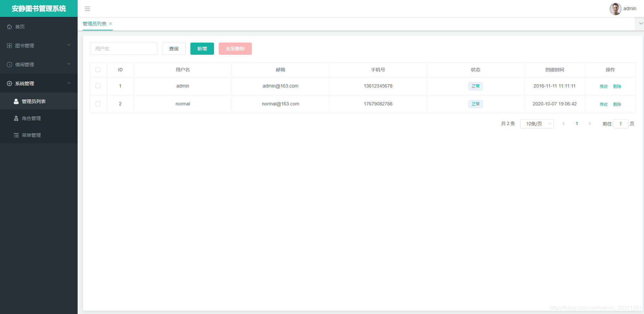Collapse the 系统管理 submenu chevron
This screenshot has height=314, width=644.
coord(69,83)
